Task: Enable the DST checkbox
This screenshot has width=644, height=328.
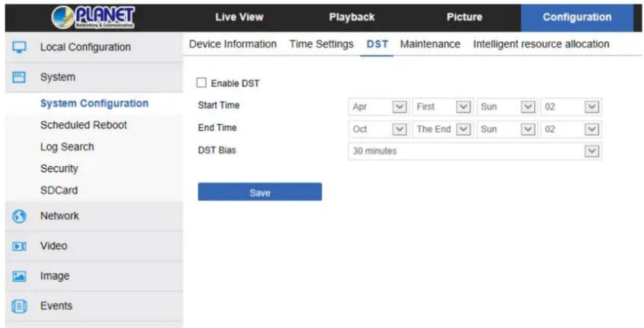Action: [x=201, y=83]
